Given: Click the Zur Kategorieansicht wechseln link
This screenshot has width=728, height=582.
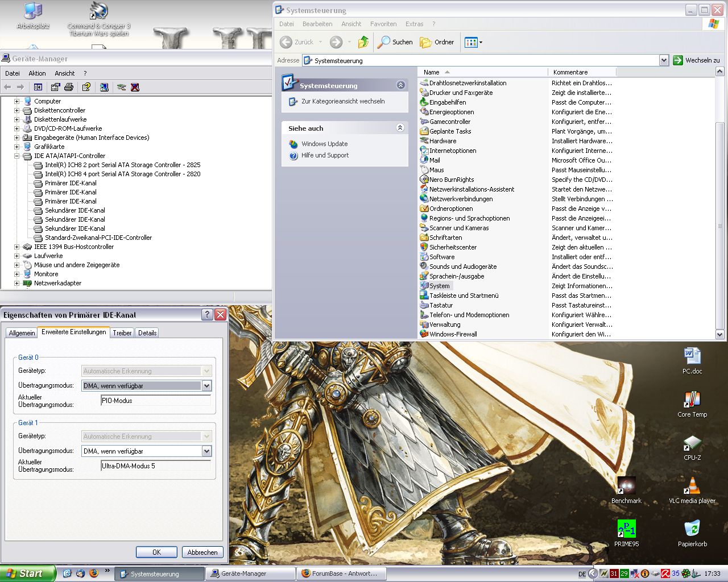Looking at the screenshot, I should (x=343, y=101).
